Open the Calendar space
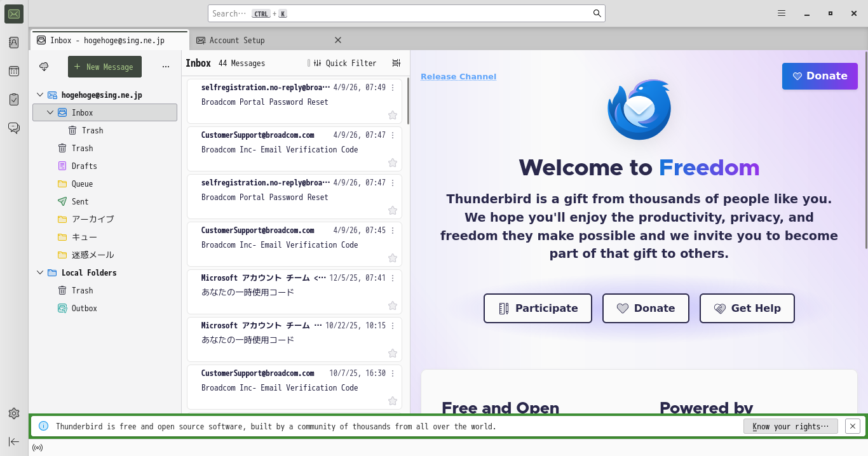This screenshot has height=456, width=868. 14,71
